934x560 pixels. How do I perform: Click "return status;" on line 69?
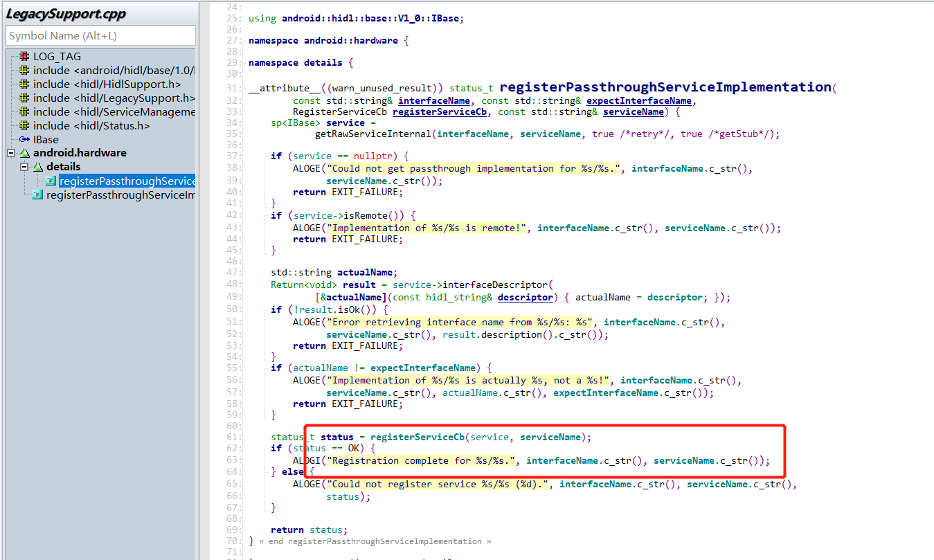click(309, 530)
